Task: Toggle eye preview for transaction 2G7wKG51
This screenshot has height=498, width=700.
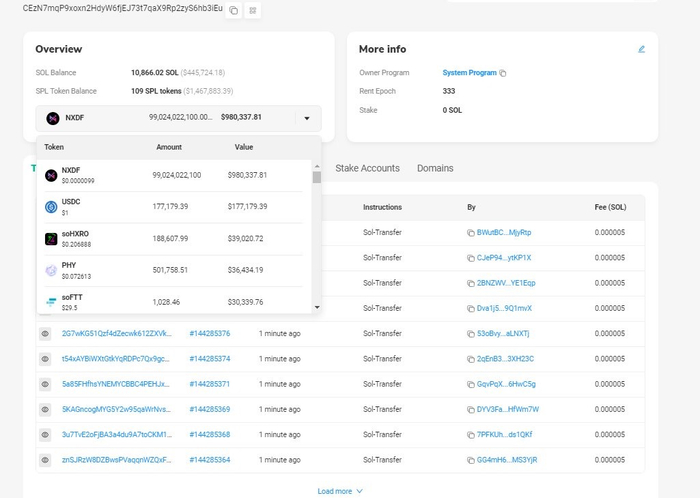Action: [x=45, y=333]
